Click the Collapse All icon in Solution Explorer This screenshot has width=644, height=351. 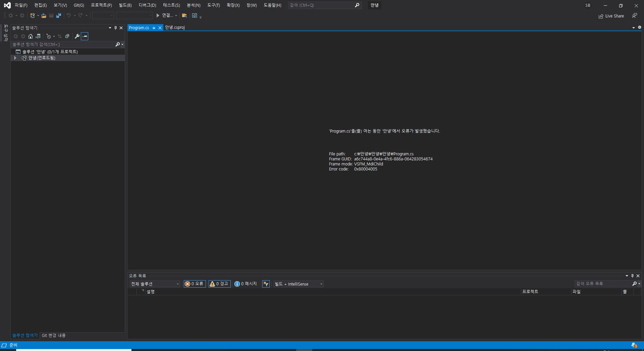(67, 36)
